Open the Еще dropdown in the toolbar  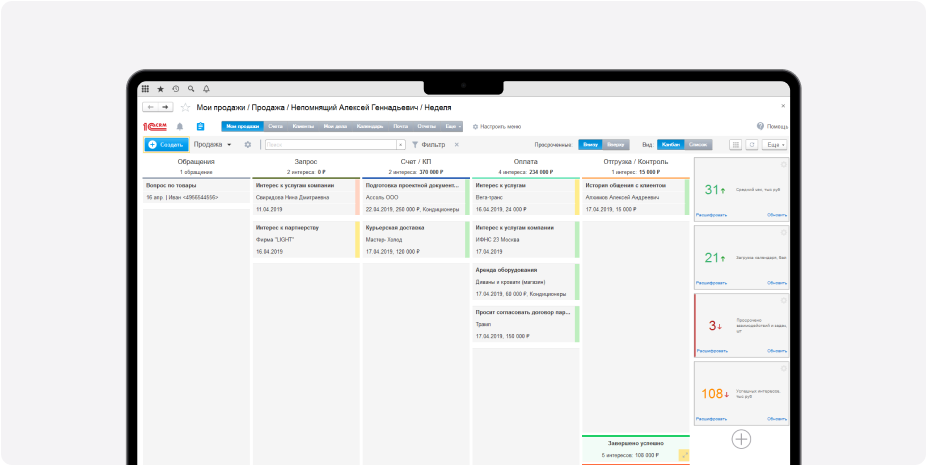coord(774,145)
